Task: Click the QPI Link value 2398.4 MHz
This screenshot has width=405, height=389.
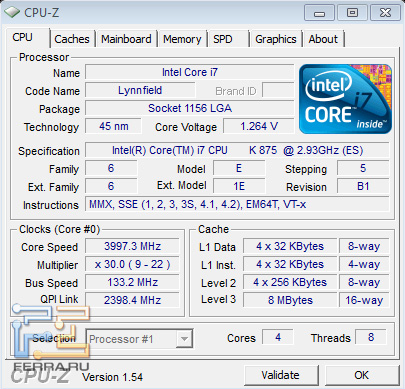Action: point(132,300)
